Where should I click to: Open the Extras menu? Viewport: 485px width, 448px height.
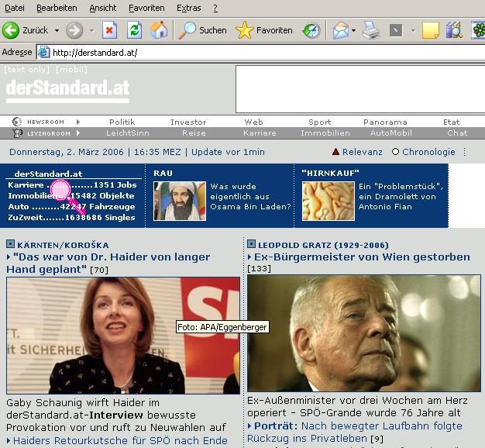(x=188, y=7)
